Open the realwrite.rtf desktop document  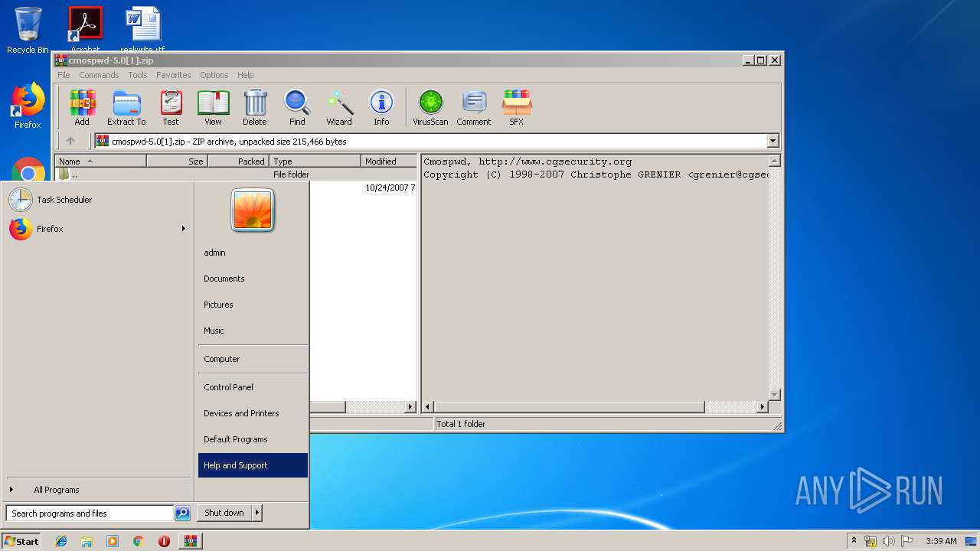click(143, 29)
